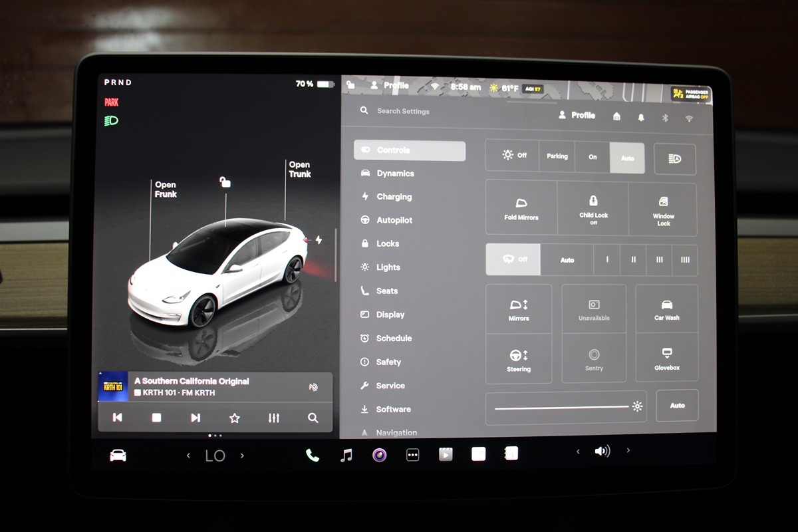Toggle the high beam headlights button
798x532 pixels.
tap(674, 159)
